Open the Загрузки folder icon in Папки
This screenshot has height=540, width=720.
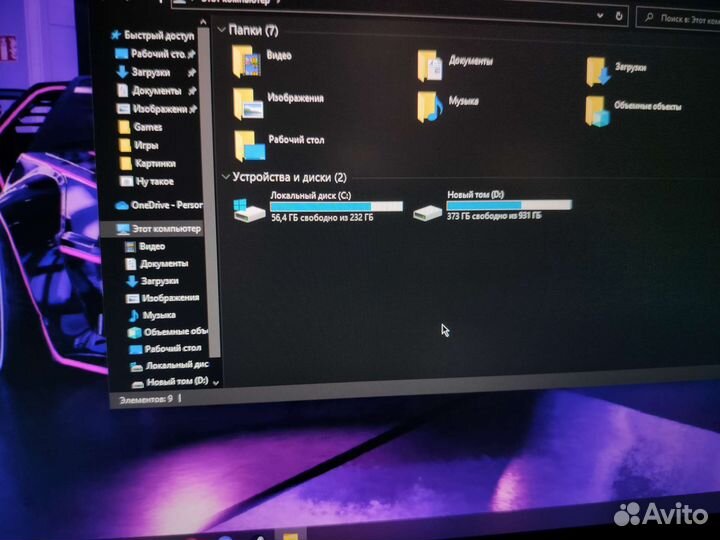pos(598,72)
